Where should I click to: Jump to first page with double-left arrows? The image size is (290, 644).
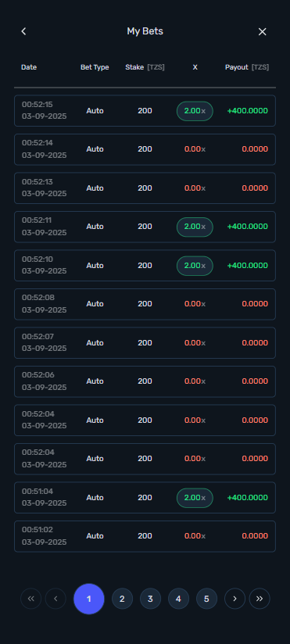tap(30, 599)
